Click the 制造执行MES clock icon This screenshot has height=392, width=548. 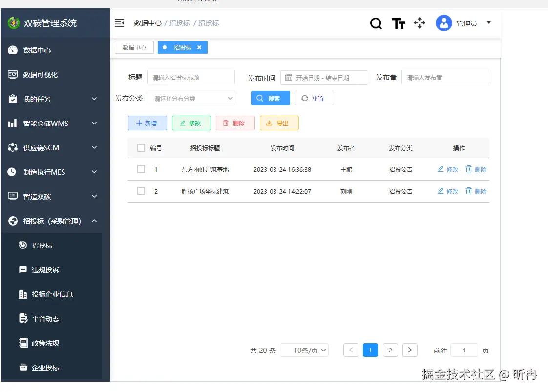pyautogui.click(x=12, y=172)
